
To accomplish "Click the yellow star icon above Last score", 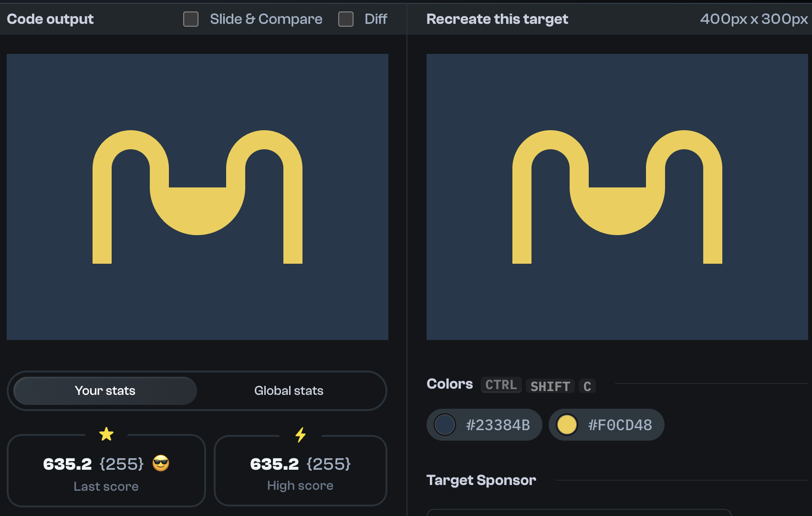I will pyautogui.click(x=106, y=434).
